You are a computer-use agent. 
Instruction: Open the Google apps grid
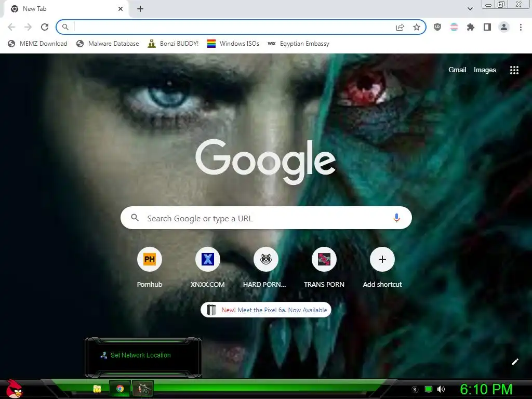coord(514,70)
